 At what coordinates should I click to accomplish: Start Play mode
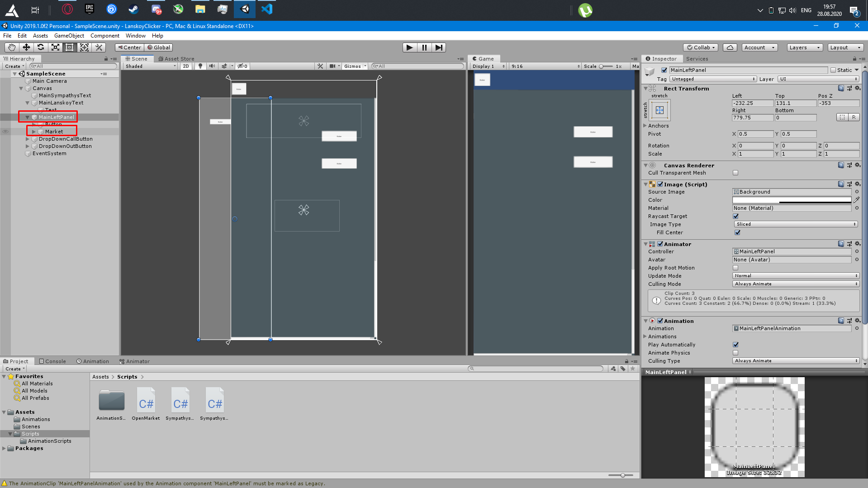[x=409, y=47]
